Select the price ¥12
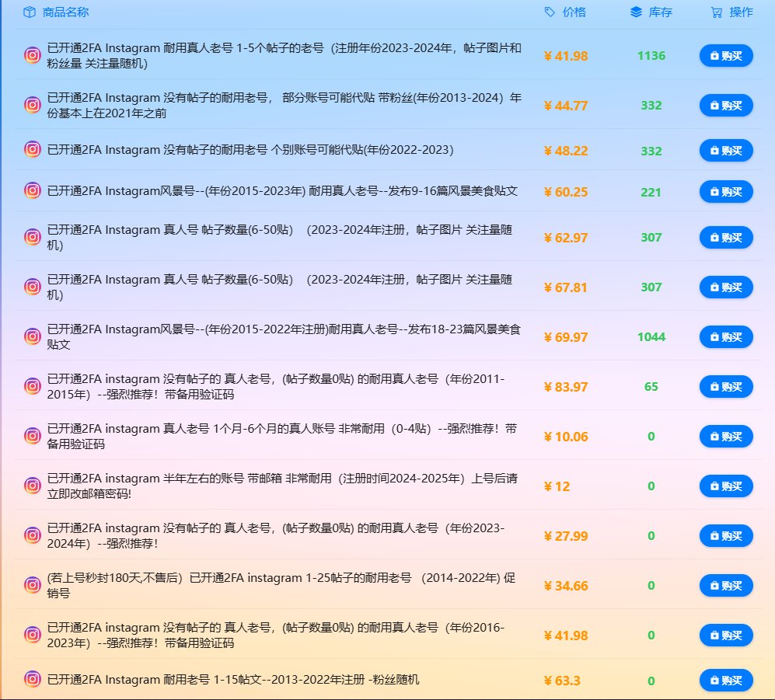The height and width of the screenshot is (700, 775). click(x=557, y=486)
